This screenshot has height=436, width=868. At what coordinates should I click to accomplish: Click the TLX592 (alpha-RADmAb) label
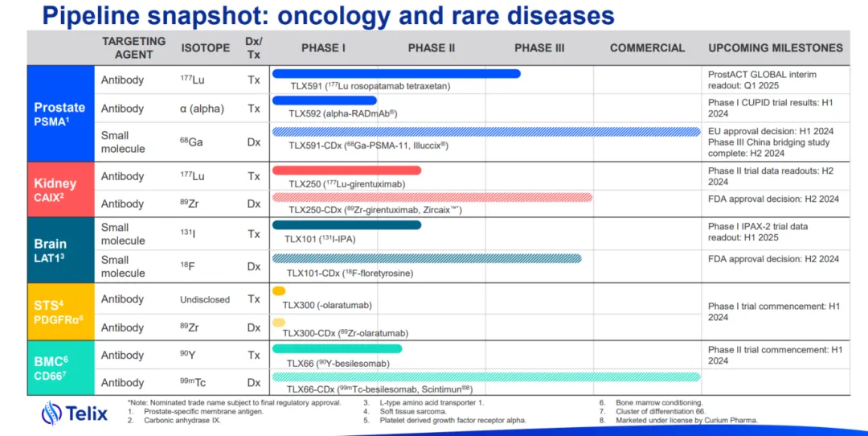[x=343, y=113]
